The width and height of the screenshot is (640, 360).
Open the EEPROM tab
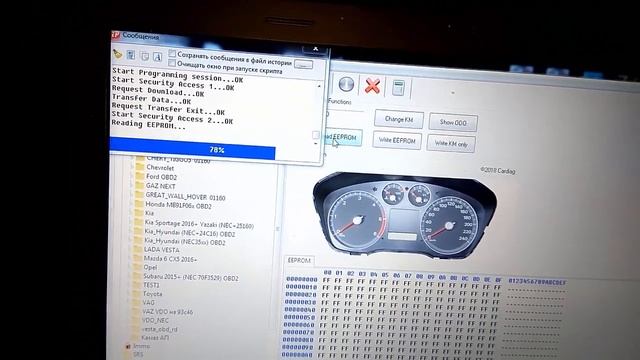(x=299, y=260)
